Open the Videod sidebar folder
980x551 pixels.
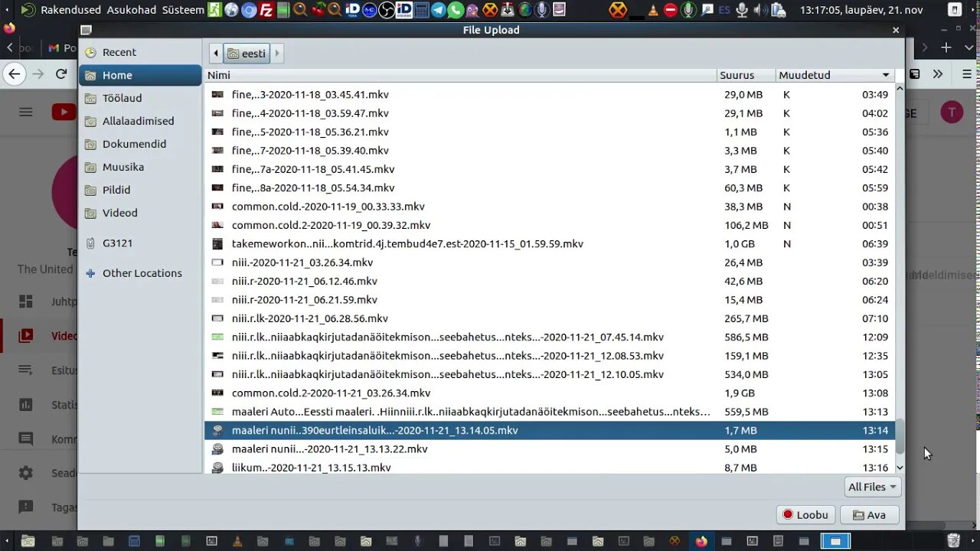tap(140, 213)
